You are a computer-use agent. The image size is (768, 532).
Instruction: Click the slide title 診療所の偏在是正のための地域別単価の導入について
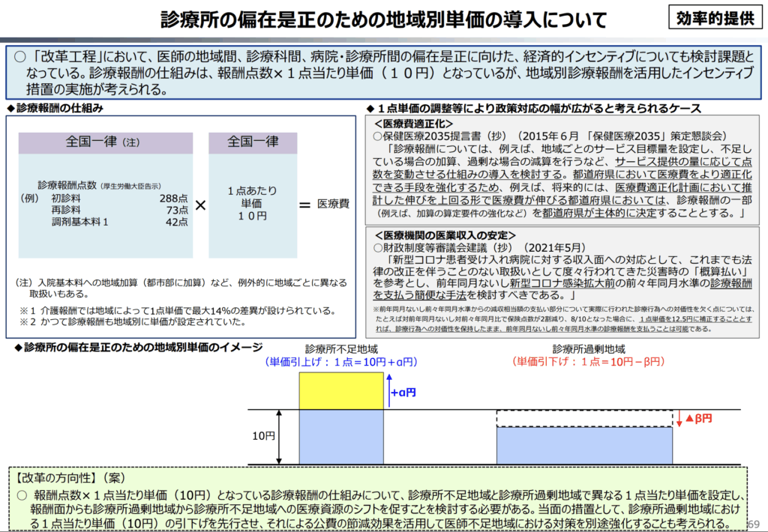(x=385, y=19)
